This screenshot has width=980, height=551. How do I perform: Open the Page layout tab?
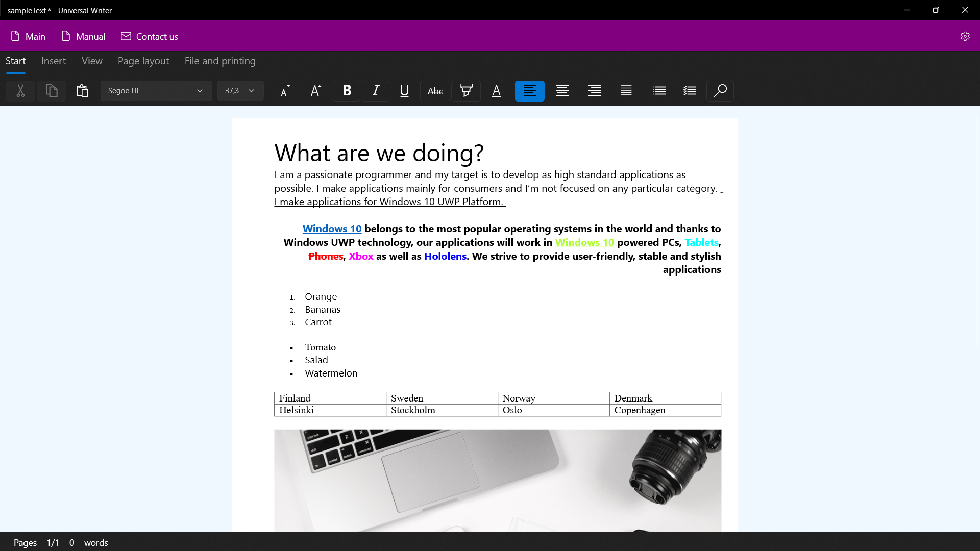(x=143, y=61)
